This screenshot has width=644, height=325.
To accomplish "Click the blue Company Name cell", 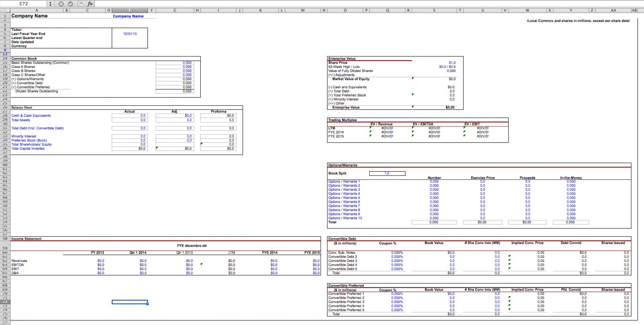I will coord(128,16).
